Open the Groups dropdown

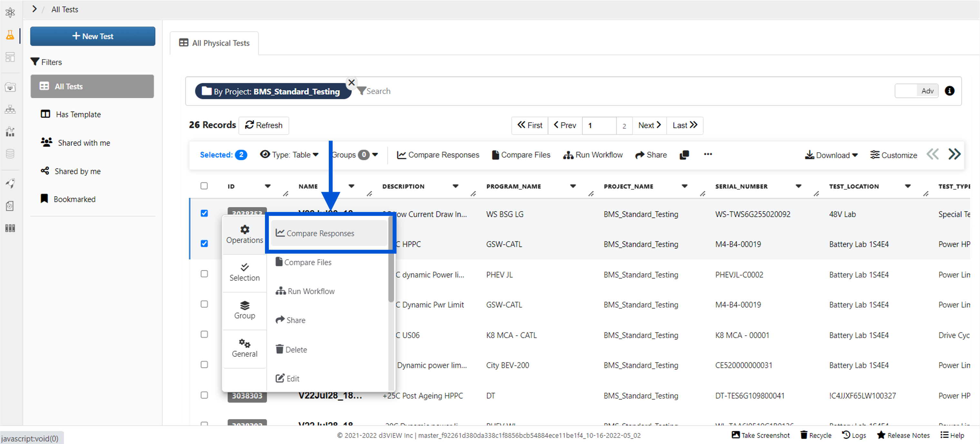pos(355,155)
